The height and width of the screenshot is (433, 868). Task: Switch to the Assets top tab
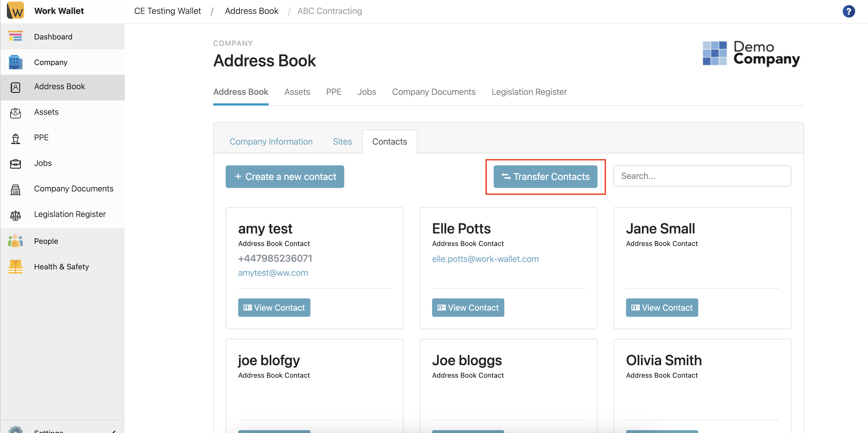[x=297, y=92]
